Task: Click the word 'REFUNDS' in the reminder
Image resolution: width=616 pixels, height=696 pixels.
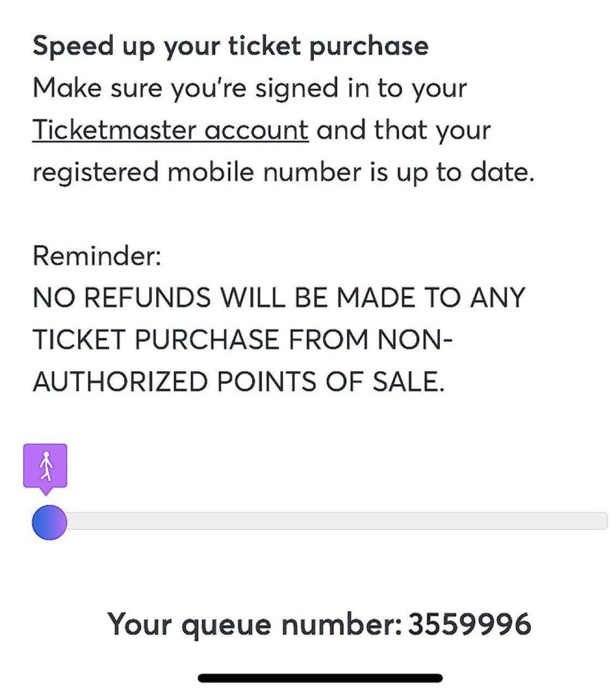Action: 148,298
